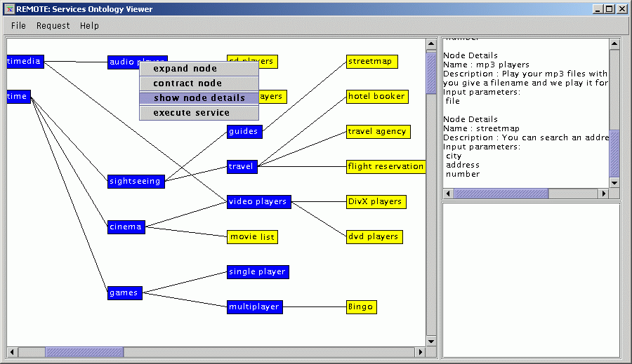Select the 'travel' category node
Screen dimensions: 632x364
pos(242,167)
